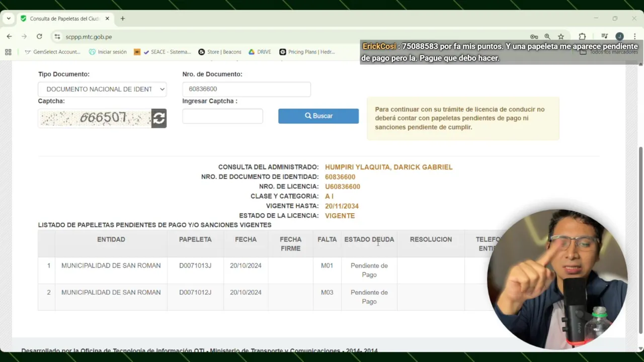The width and height of the screenshot is (644, 362).
Task: Expand the Tipo Documento dropdown
Action: [102, 89]
